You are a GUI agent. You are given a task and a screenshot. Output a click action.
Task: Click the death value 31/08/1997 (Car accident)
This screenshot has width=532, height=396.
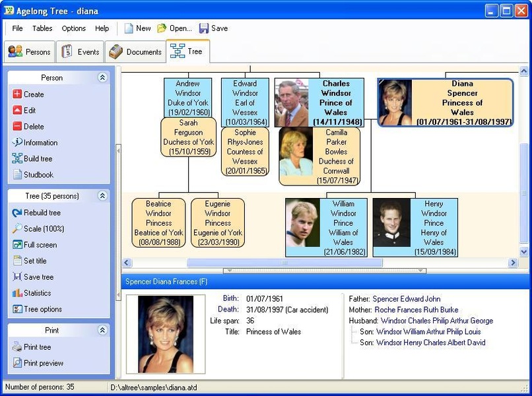pyautogui.click(x=287, y=310)
